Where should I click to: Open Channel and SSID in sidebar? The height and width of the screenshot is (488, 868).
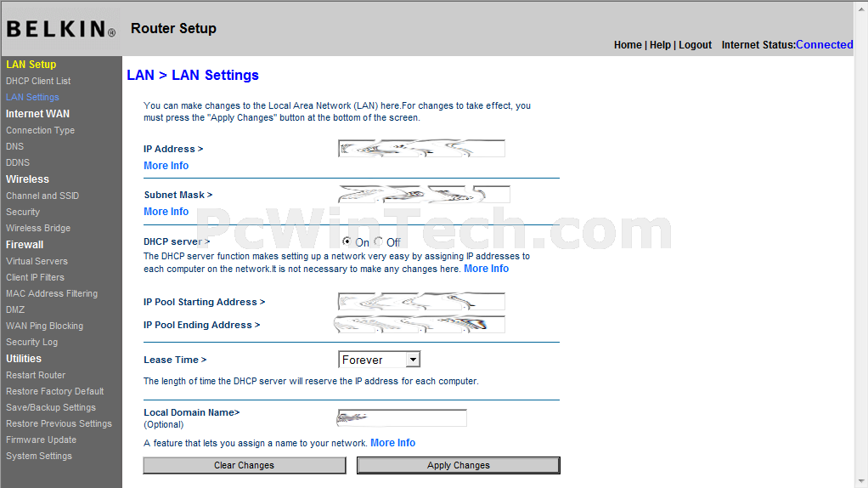42,196
